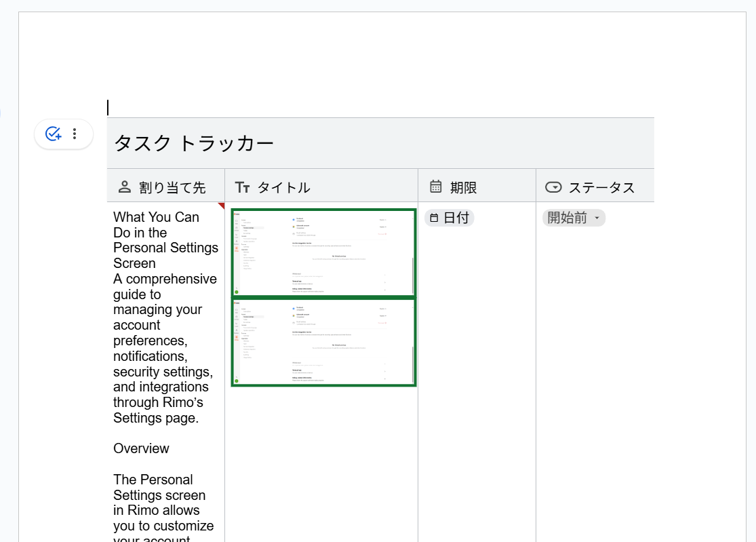Click the Tt text icon in タイトル header
Image resolution: width=756 pixels, height=542 pixels.
[x=242, y=187]
